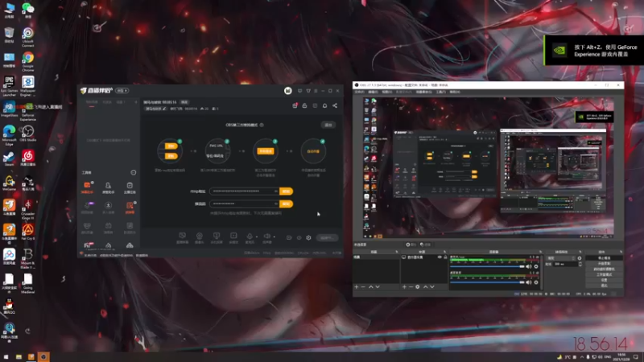Open transition properties gear in OBS
The image size is (644, 362).
click(580, 258)
